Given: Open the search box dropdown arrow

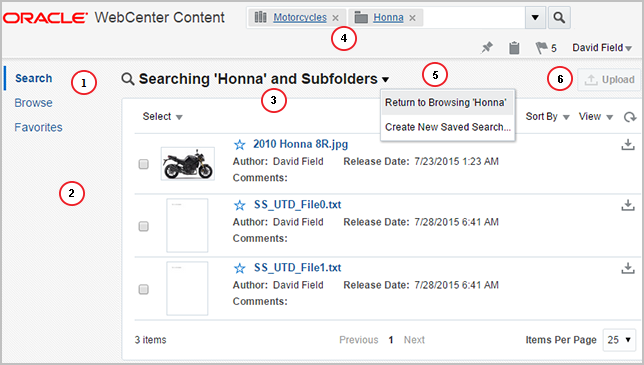Looking at the screenshot, I should click(535, 18).
